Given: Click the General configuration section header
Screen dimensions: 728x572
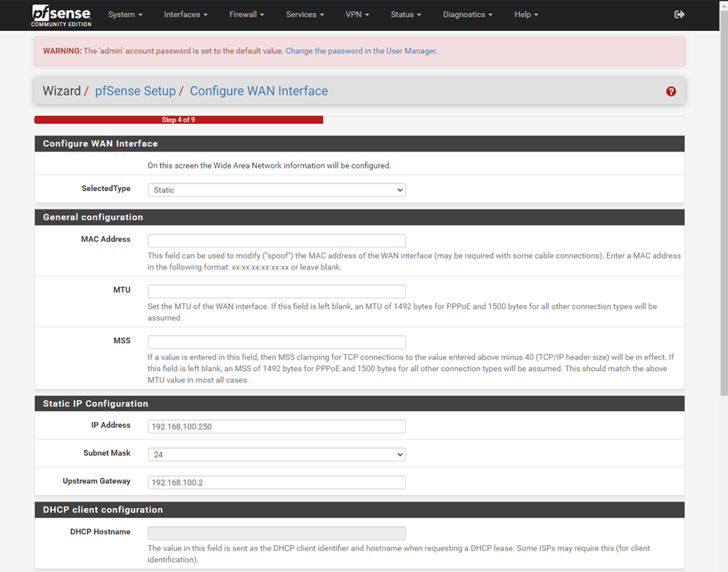Looking at the screenshot, I should 359,217.
